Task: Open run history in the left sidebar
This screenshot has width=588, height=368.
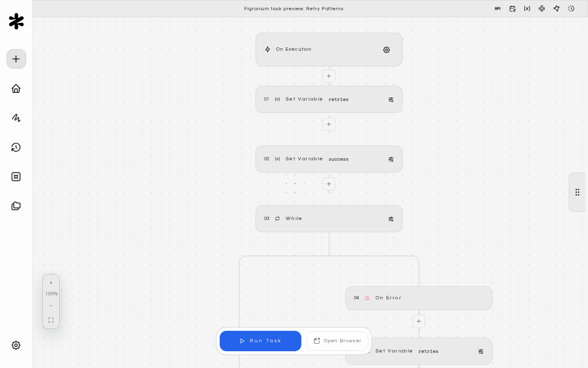Action: (x=16, y=147)
